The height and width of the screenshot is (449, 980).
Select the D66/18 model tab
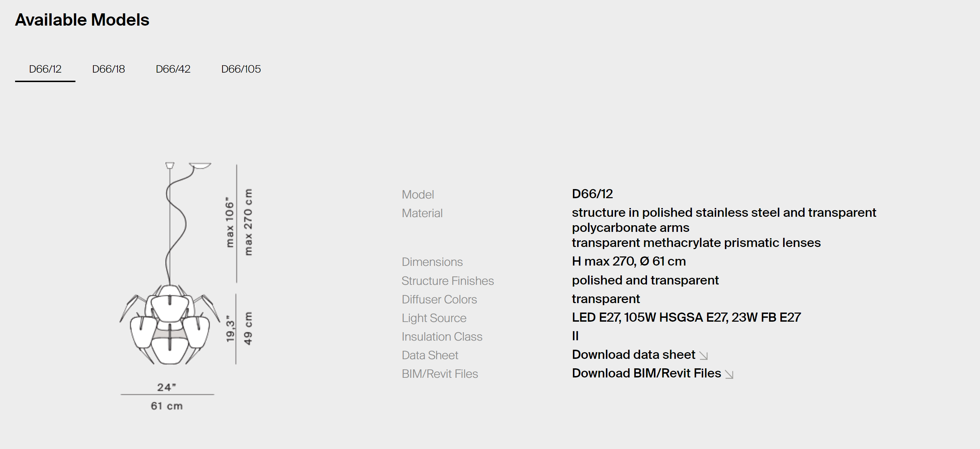(x=108, y=69)
